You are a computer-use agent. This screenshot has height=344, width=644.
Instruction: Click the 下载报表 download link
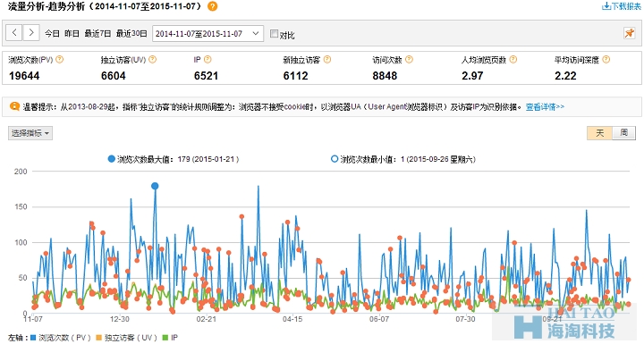tap(621, 6)
